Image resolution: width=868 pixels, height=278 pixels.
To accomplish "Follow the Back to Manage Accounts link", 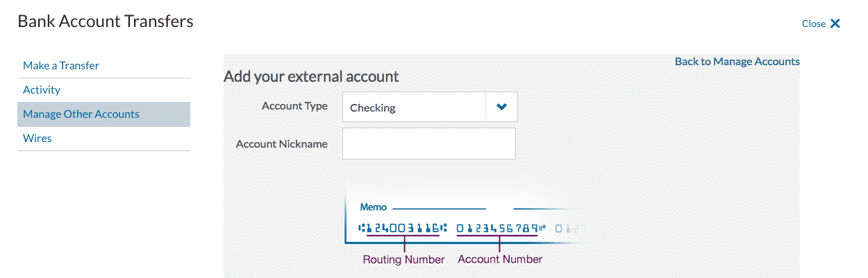I will 737,62.
